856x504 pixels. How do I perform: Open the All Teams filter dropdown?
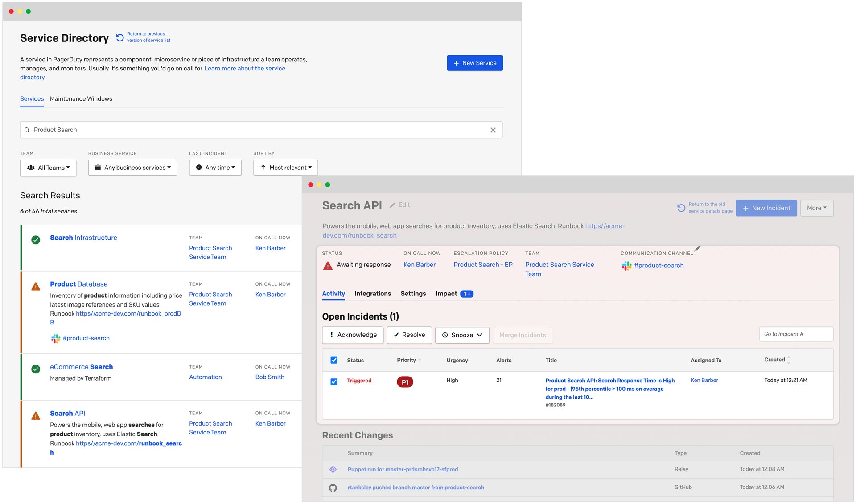click(x=48, y=168)
